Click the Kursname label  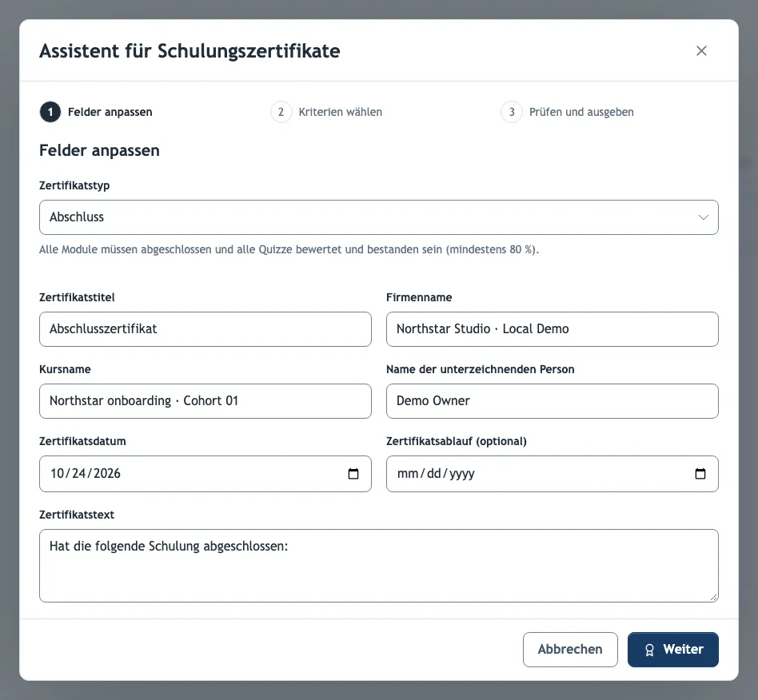(65, 369)
